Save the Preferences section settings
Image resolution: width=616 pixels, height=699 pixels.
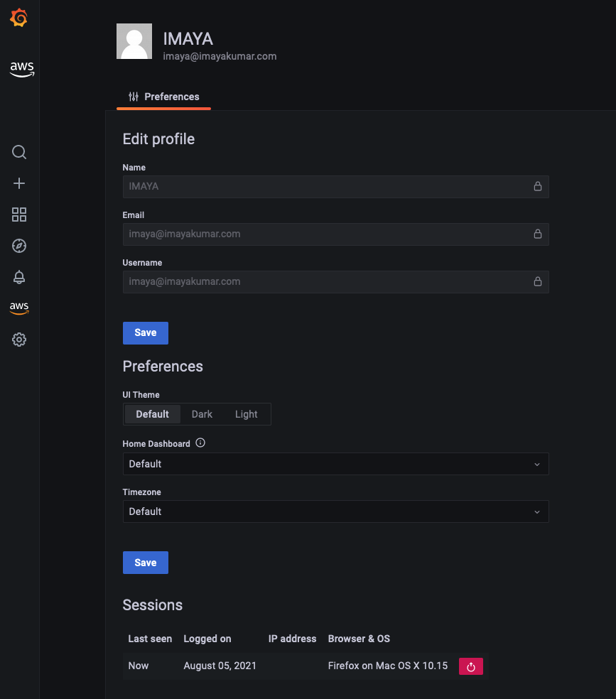(x=146, y=563)
